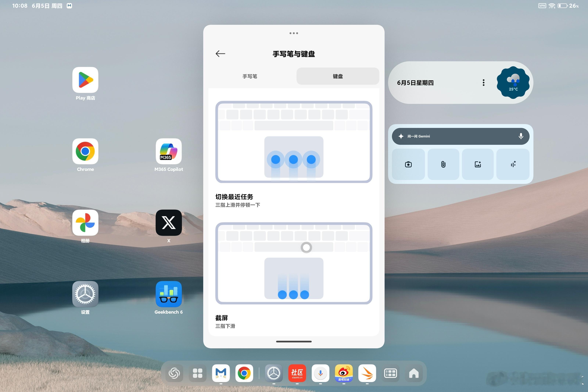The width and height of the screenshot is (588, 392).
Task: Tap the floating window bottom gesture bar
Action: (x=294, y=342)
